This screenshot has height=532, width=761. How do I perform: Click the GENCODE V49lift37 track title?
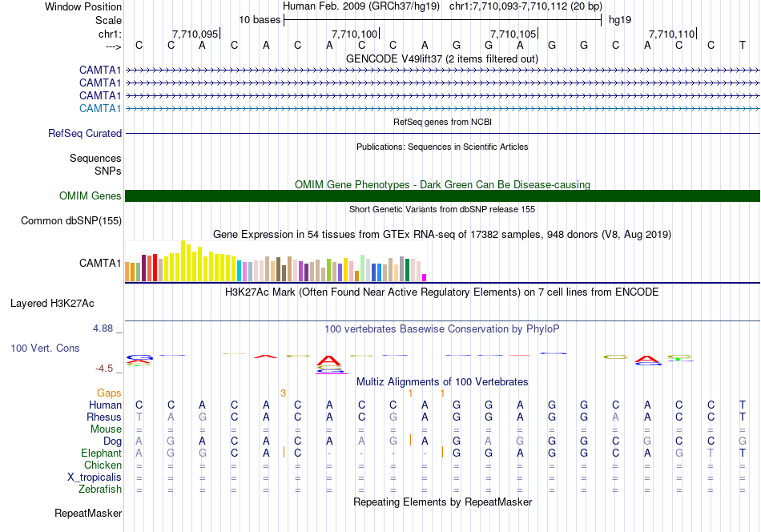(x=442, y=58)
